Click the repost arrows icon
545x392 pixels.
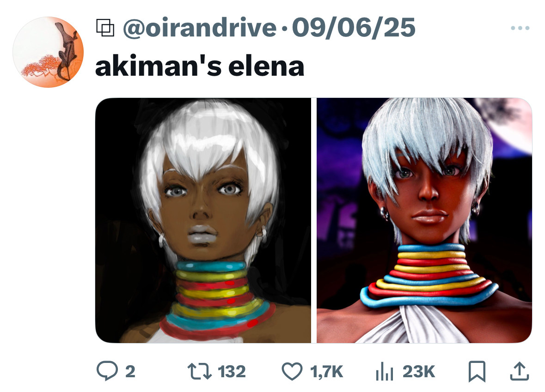tap(200, 371)
